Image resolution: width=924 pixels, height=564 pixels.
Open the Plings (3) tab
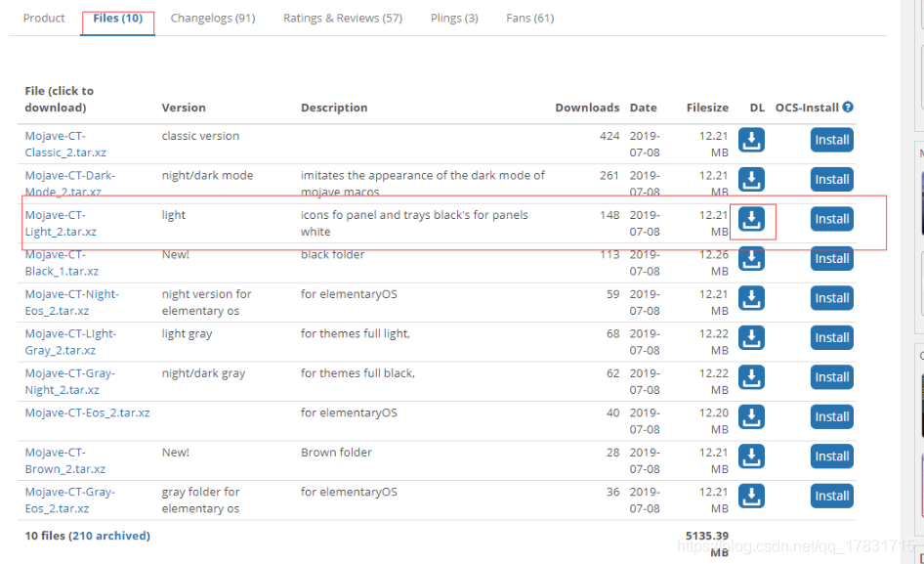[x=454, y=19]
